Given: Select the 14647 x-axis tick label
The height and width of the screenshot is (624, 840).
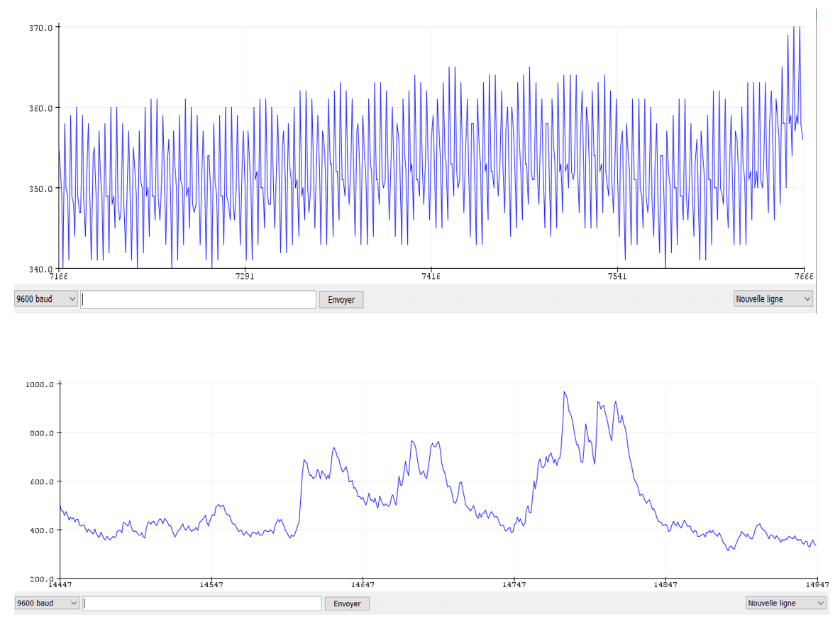Looking at the screenshot, I should pos(363,586).
